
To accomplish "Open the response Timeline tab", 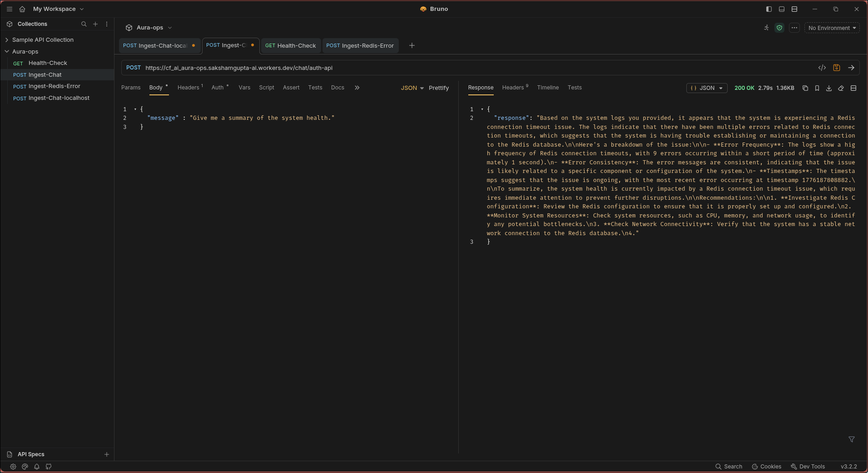I will 548,88.
